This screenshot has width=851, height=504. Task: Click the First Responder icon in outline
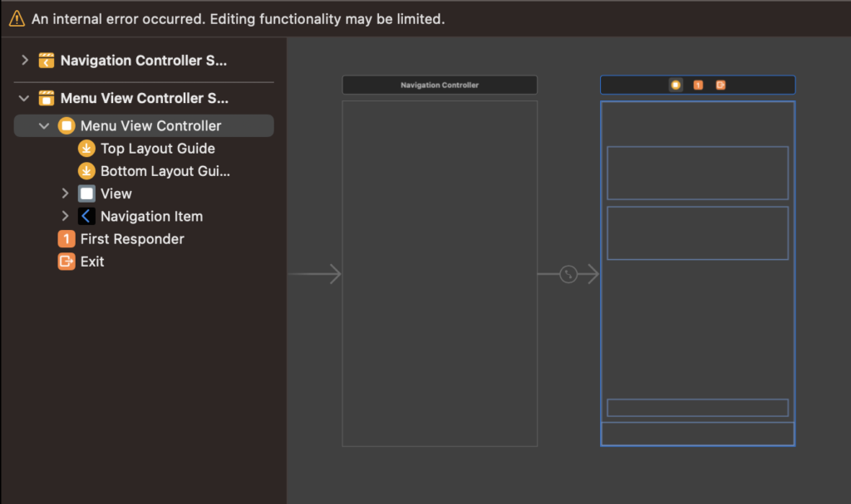[x=66, y=238]
